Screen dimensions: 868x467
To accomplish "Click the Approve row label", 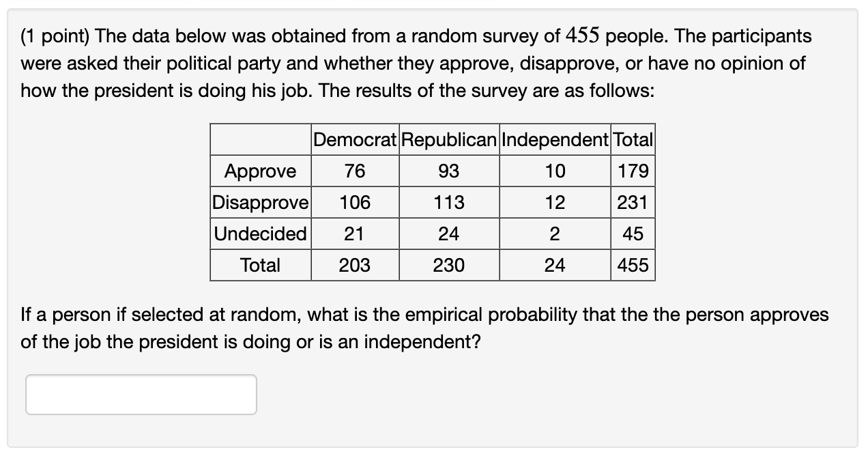I will [x=259, y=171].
